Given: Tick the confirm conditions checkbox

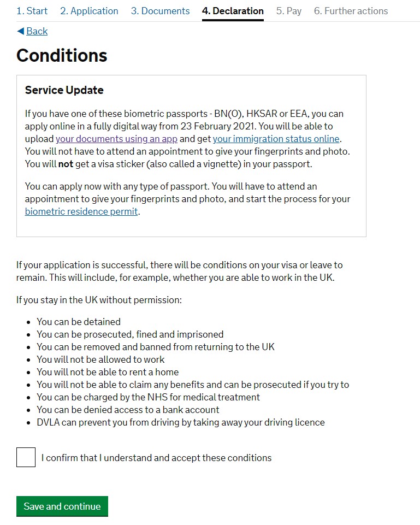Looking at the screenshot, I should [26, 457].
